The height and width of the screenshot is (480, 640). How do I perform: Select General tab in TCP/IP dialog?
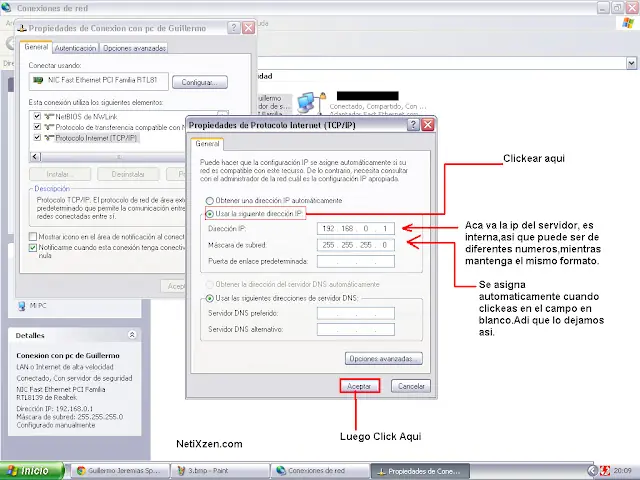(207, 144)
